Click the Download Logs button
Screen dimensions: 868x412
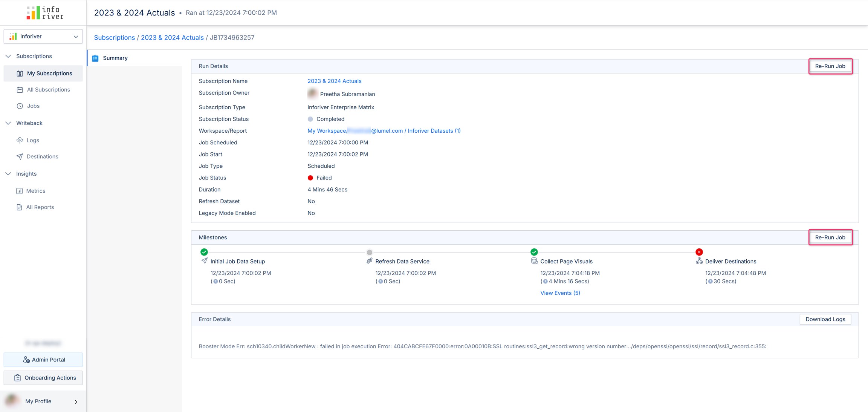click(825, 319)
